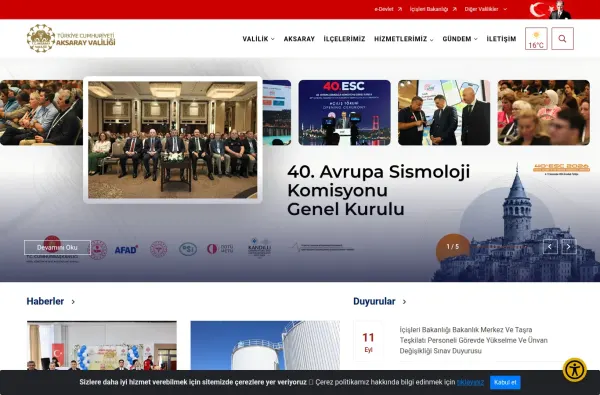Select thumbnail of three men at booth
The width and height of the screenshot is (600, 395).
tap(444, 113)
